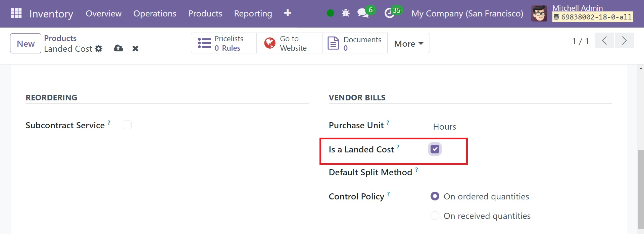Click the vertical scrollbar thumb
The image size is (644, 234).
pyautogui.click(x=641, y=189)
